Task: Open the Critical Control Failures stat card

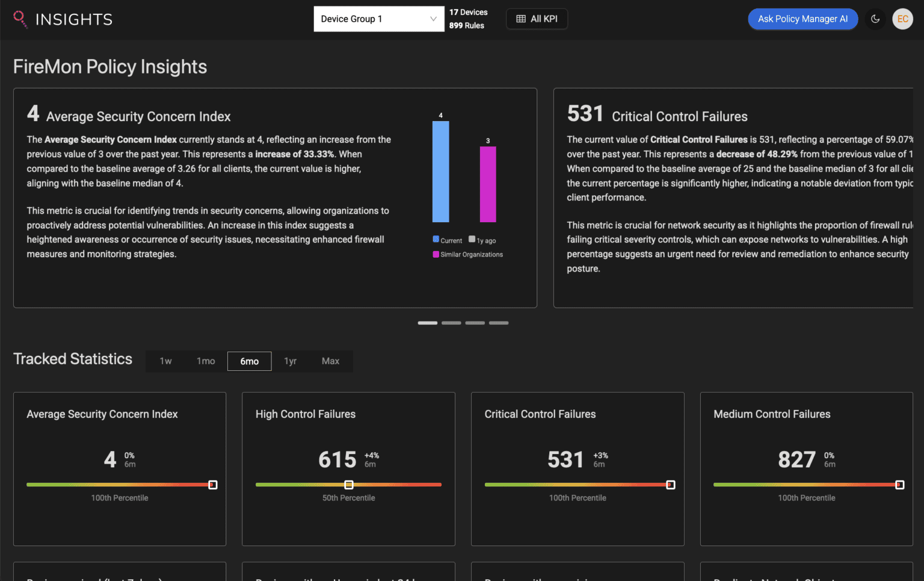Action: click(577, 469)
